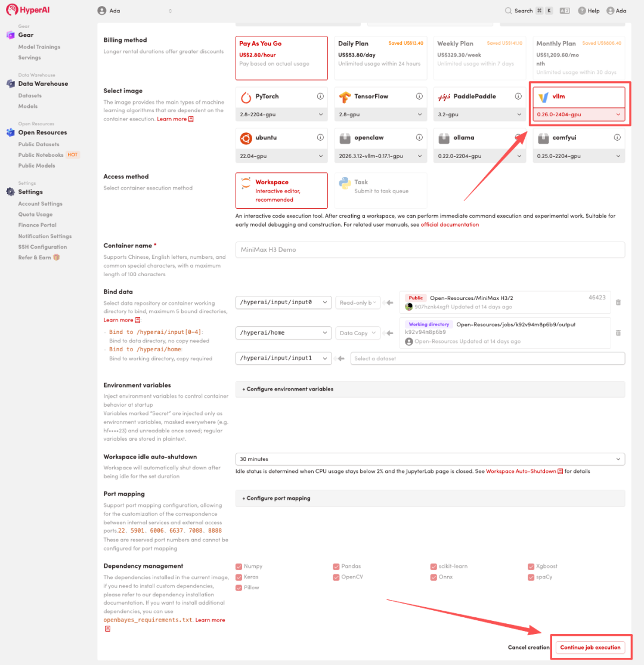Select the Pay As You Go billing card
644x665 pixels.
click(281, 58)
